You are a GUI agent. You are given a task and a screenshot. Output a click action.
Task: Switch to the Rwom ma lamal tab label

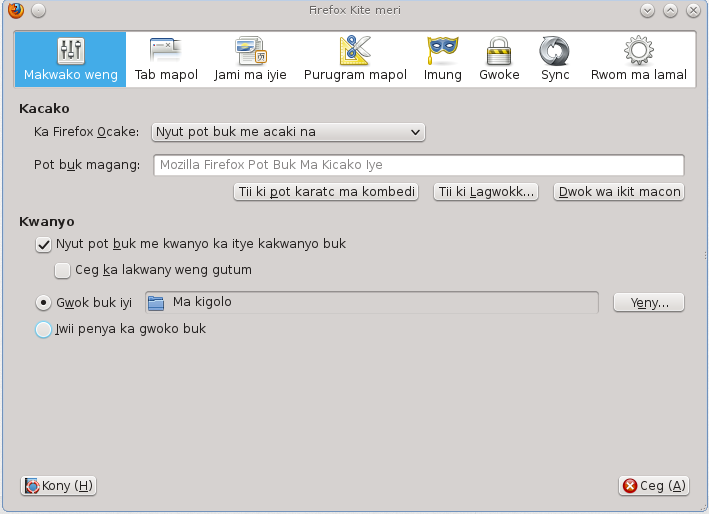coord(638,75)
